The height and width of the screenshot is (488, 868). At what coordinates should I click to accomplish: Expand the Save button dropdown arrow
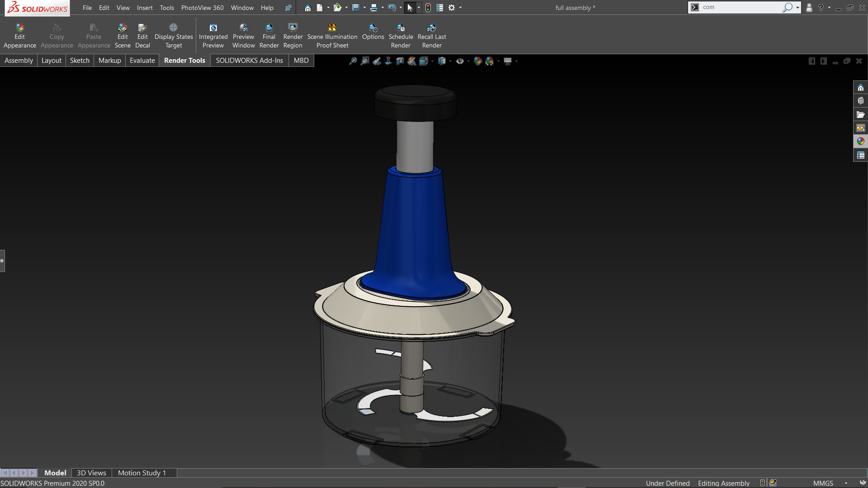[364, 8]
